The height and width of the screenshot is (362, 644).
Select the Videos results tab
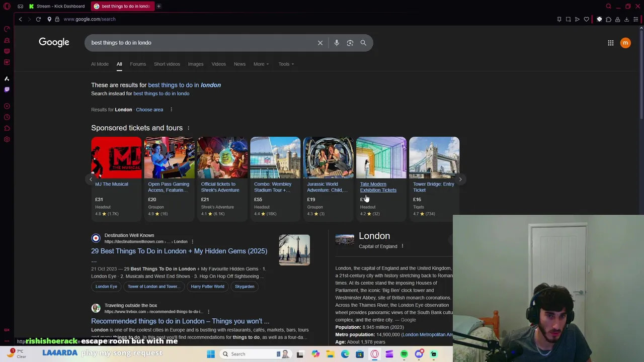(219, 64)
